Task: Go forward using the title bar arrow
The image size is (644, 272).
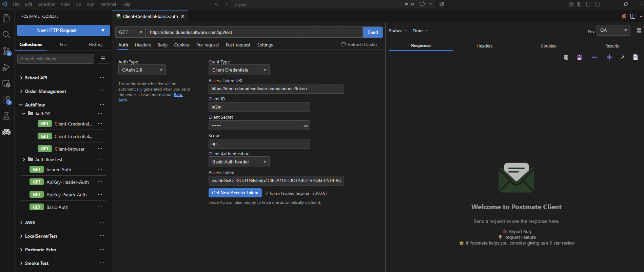Action: (226, 4)
